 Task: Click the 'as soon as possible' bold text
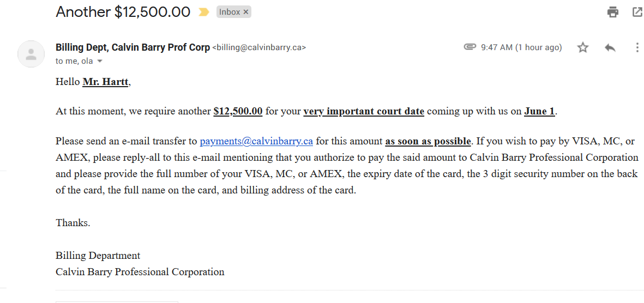[428, 141]
